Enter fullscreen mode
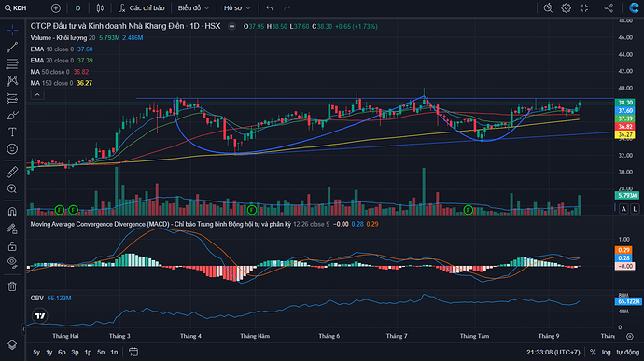The image size is (644, 361). coord(584,7)
